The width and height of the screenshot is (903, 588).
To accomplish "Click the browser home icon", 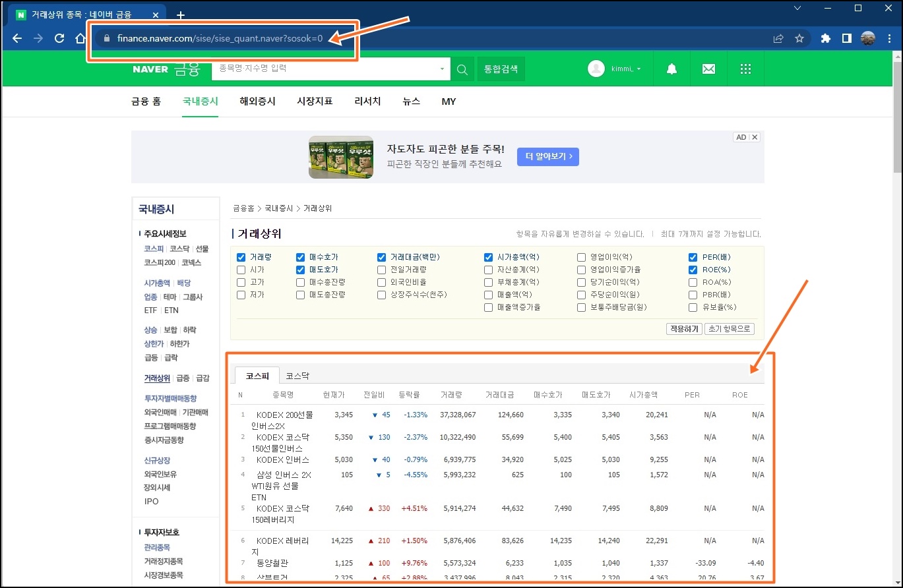I will click(x=80, y=38).
